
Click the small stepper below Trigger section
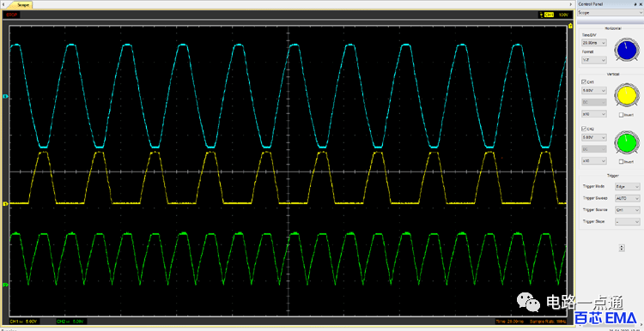[622, 248]
